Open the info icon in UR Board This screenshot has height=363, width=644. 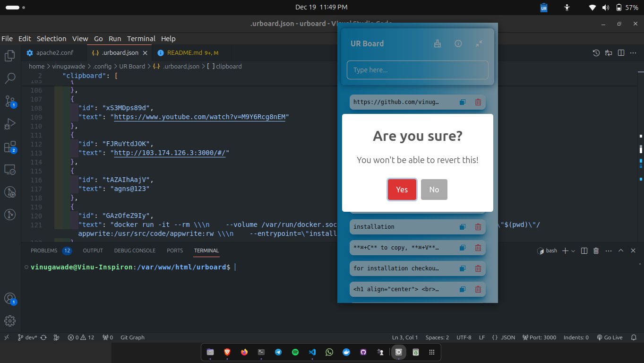tap(458, 43)
